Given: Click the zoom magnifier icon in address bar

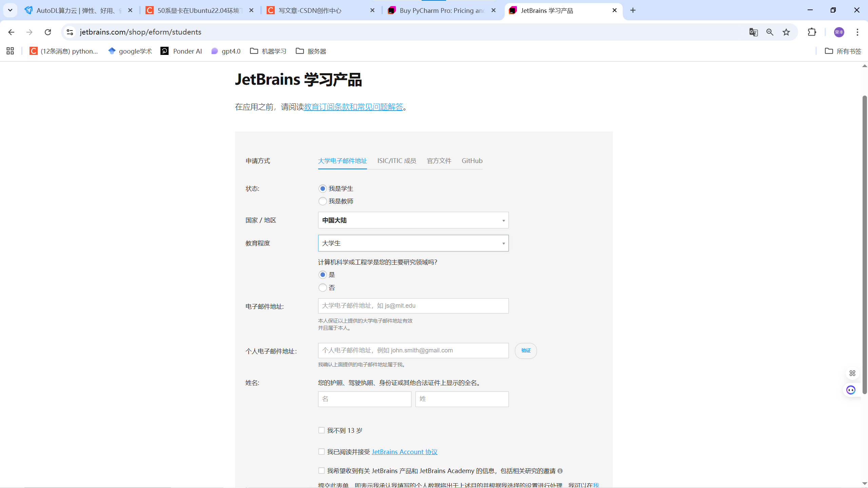Looking at the screenshot, I should 770,32.
